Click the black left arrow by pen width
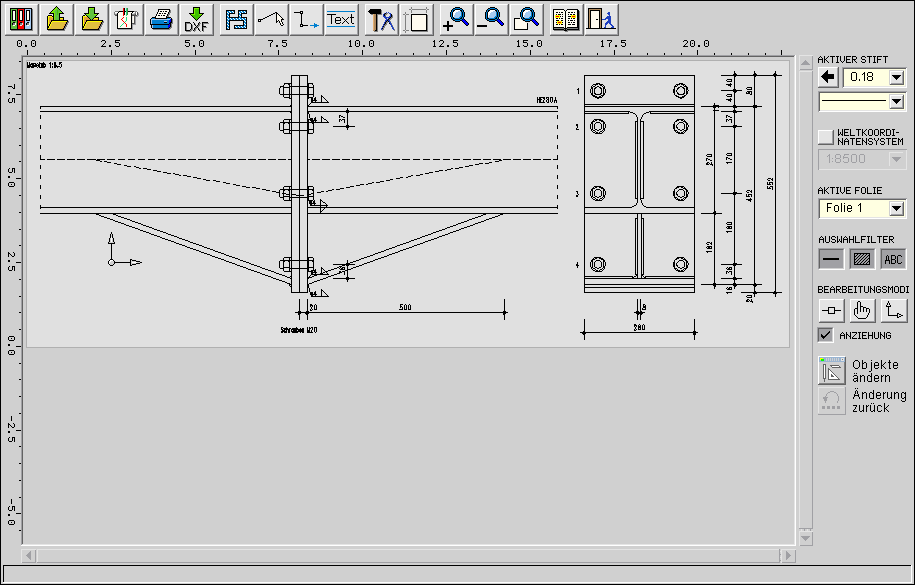Viewport: 915px width, 585px height. tap(827, 77)
